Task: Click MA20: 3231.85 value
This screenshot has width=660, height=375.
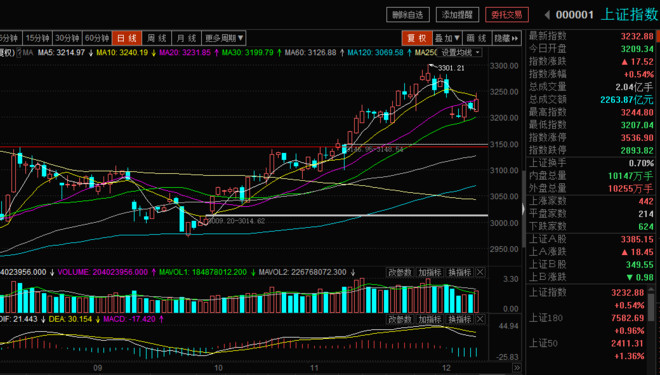Action: [x=185, y=53]
